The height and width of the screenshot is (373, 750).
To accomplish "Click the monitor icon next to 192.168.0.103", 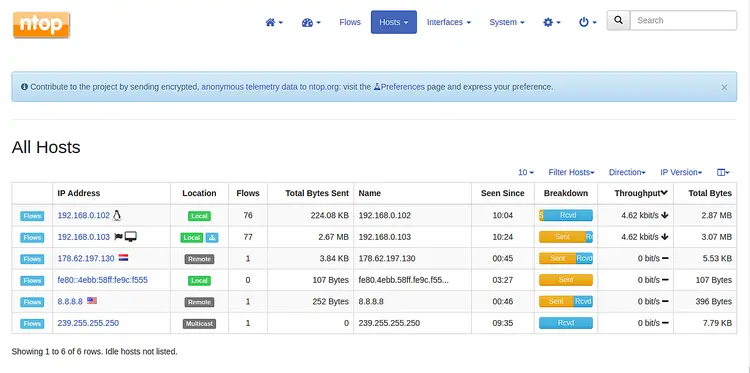I will click(x=131, y=237).
